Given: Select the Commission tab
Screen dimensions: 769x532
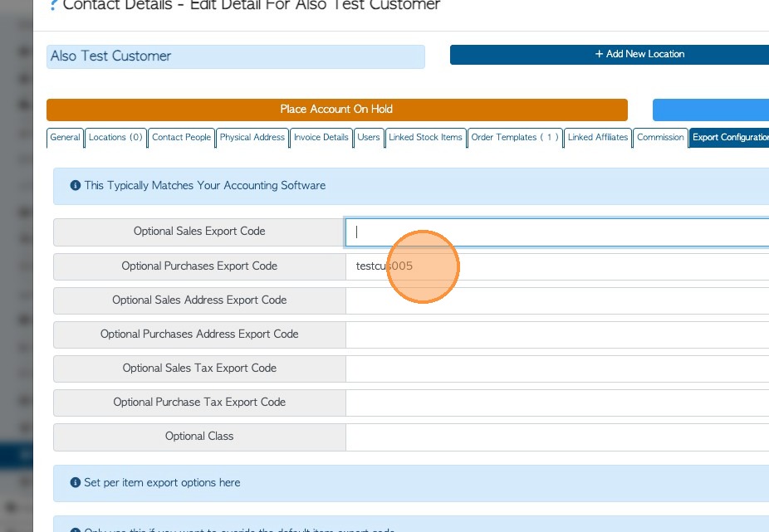Looking at the screenshot, I should pyautogui.click(x=660, y=137).
